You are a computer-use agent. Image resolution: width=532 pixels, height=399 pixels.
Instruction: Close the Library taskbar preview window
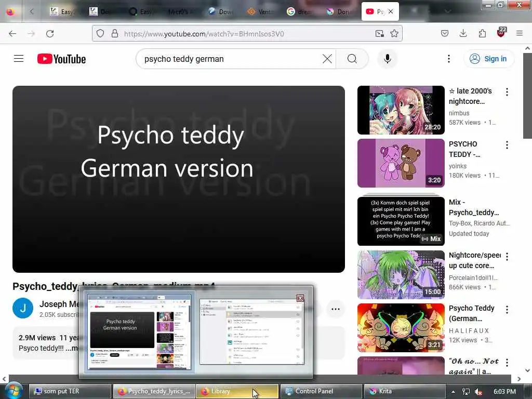coord(300,298)
